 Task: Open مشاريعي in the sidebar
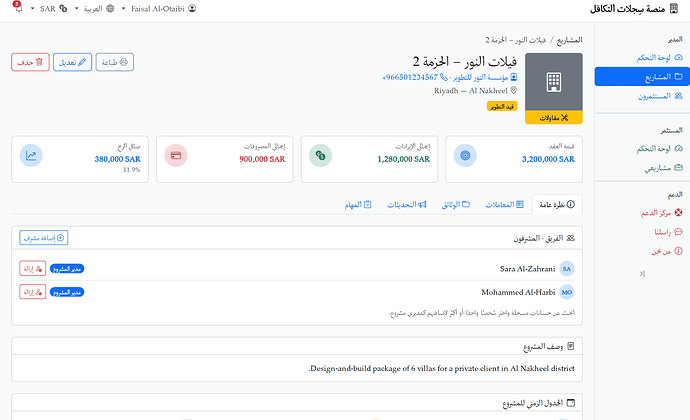pyautogui.click(x=664, y=168)
